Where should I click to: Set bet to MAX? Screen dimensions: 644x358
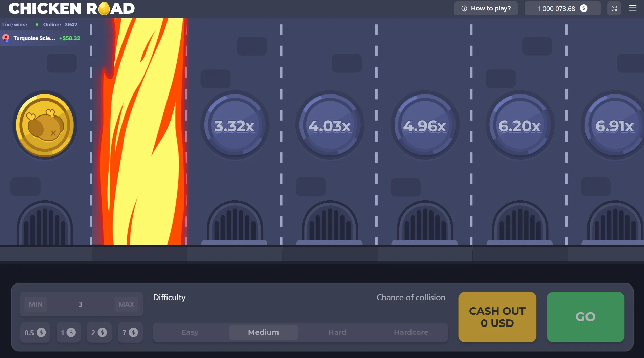click(126, 304)
